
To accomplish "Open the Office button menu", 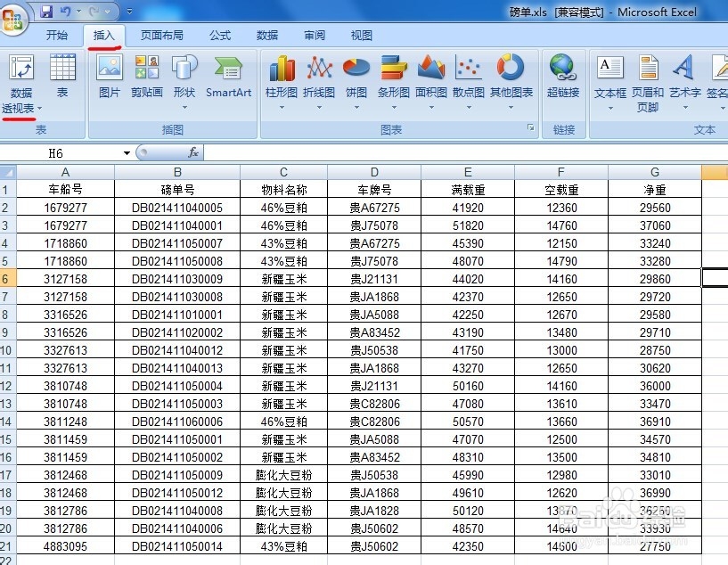I will point(13,18).
